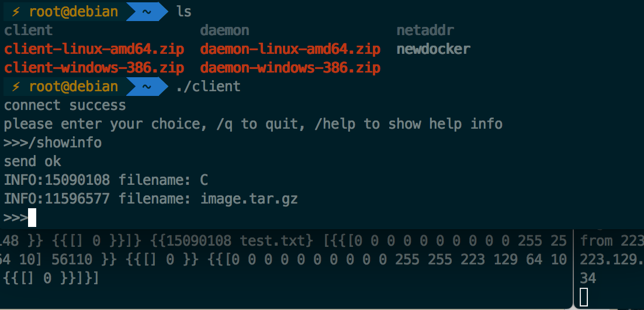
Task: Click the image.tar.gz filename text
Action: click(249, 199)
